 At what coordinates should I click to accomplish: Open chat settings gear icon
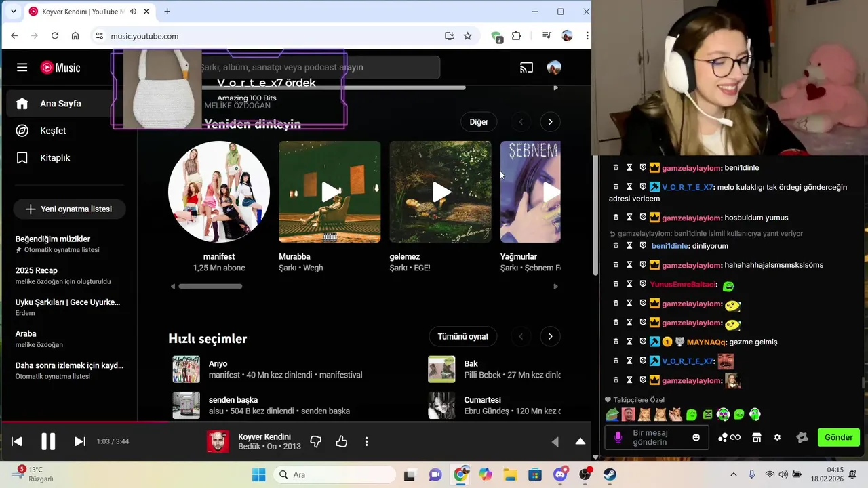777,437
